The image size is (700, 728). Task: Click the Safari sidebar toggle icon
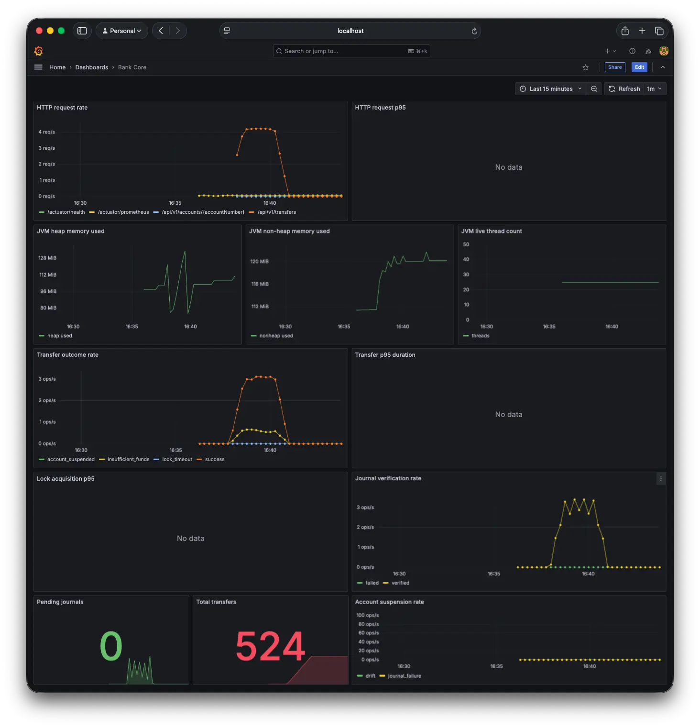(82, 31)
